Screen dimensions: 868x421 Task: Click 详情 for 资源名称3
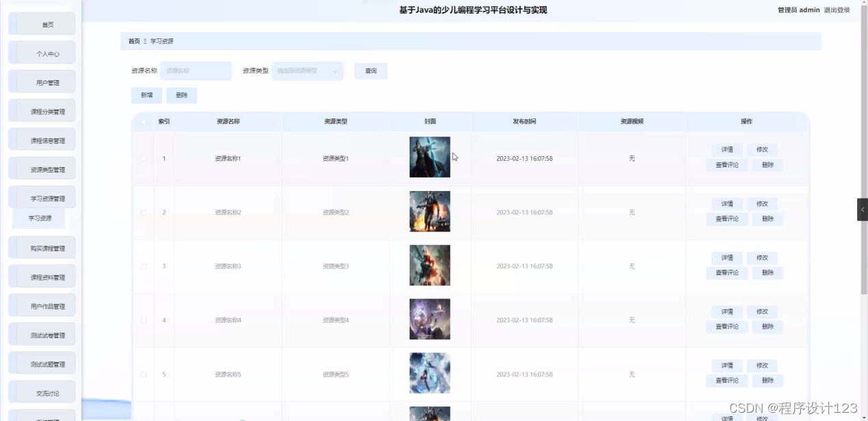point(727,258)
